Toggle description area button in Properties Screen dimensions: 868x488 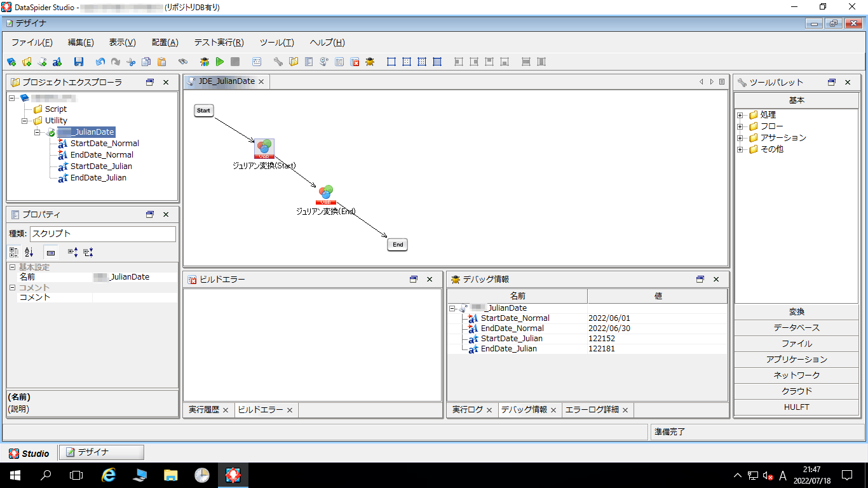point(51,252)
